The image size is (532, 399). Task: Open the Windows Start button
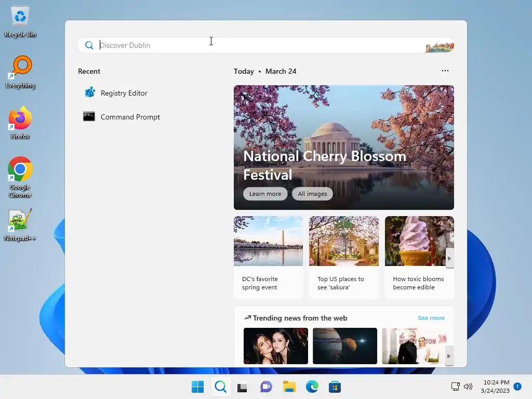197,387
